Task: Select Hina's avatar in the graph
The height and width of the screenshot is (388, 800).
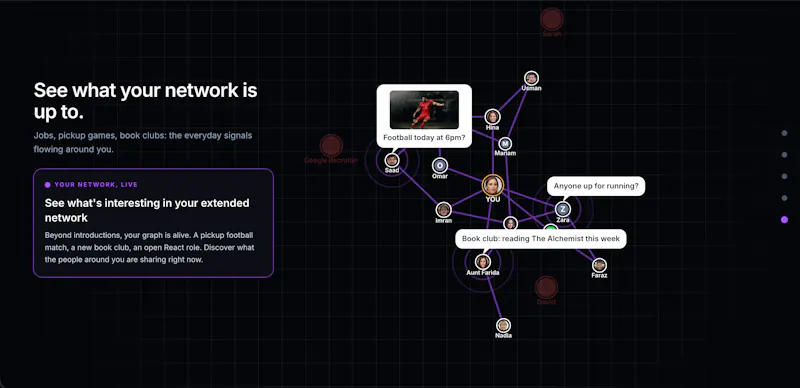Action: [x=492, y=117]
